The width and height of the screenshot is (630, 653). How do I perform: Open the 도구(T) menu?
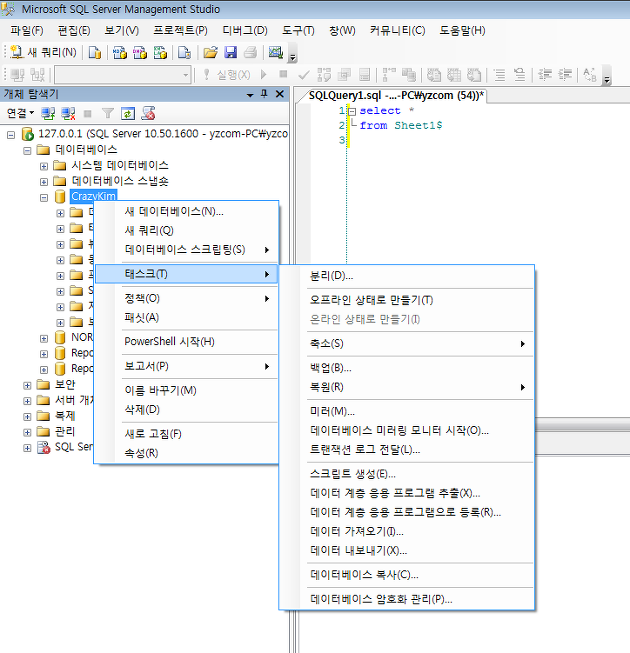[x=298, y=30]
